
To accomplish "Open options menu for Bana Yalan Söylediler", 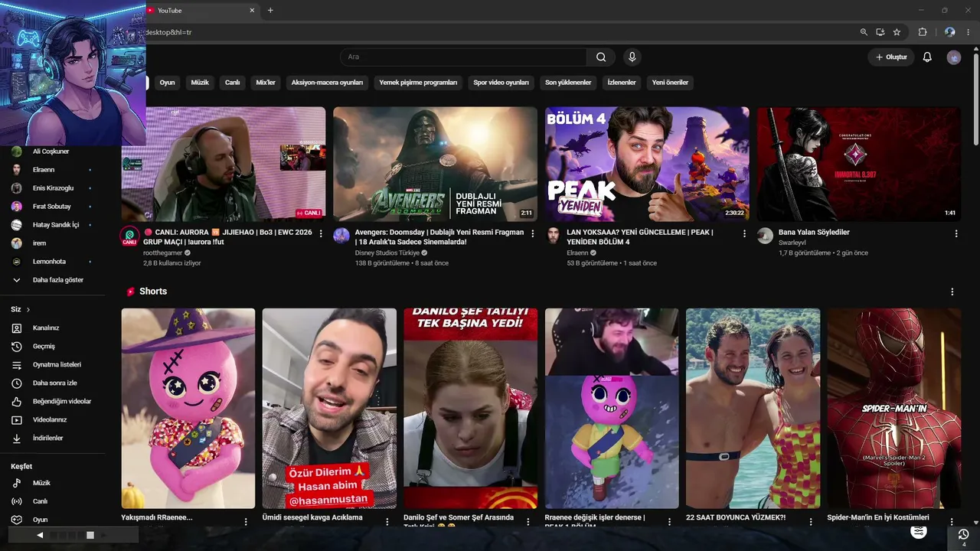I will click(956, 233).
